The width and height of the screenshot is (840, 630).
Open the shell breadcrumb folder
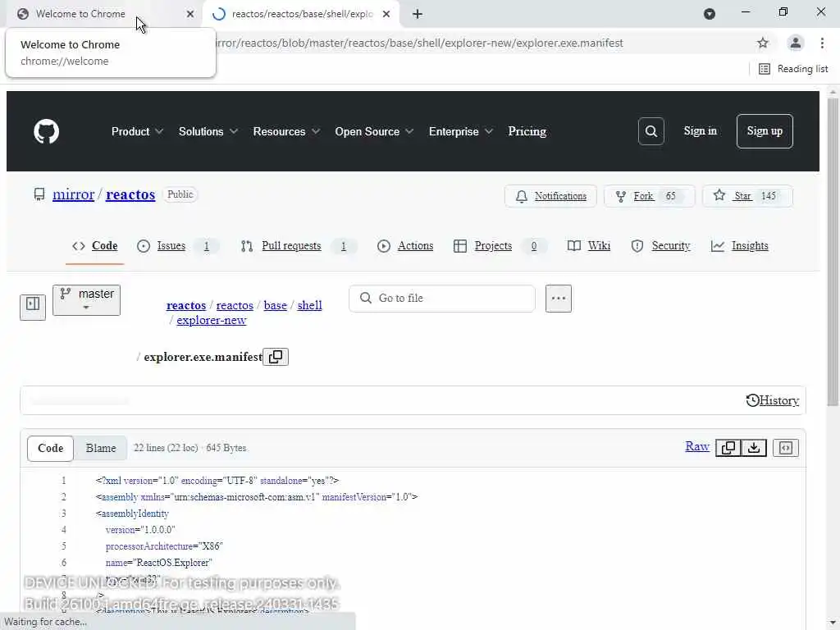point(309,305)
